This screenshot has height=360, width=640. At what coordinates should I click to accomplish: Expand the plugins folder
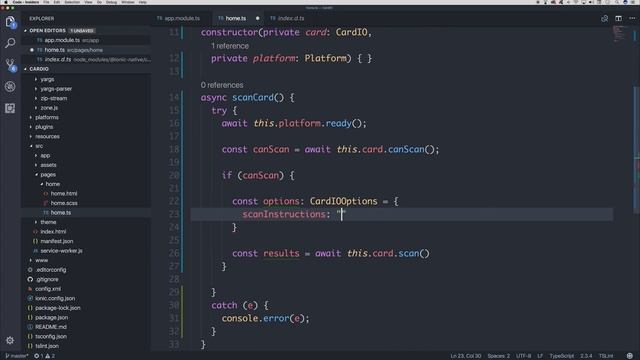tap(44, 127)
